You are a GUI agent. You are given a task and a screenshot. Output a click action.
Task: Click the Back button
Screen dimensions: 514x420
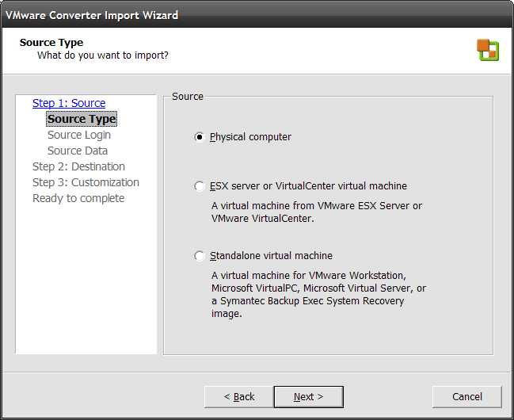click(239, 397)
